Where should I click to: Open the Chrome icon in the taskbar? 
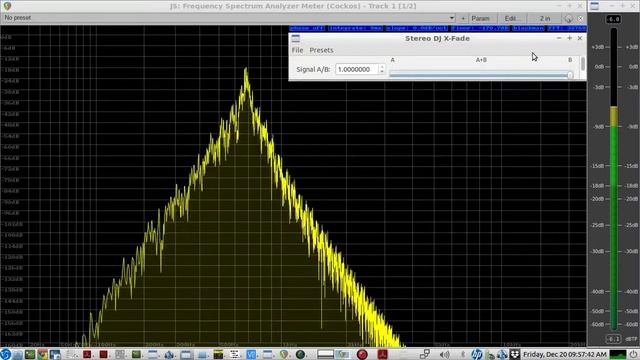click(42, 354)
